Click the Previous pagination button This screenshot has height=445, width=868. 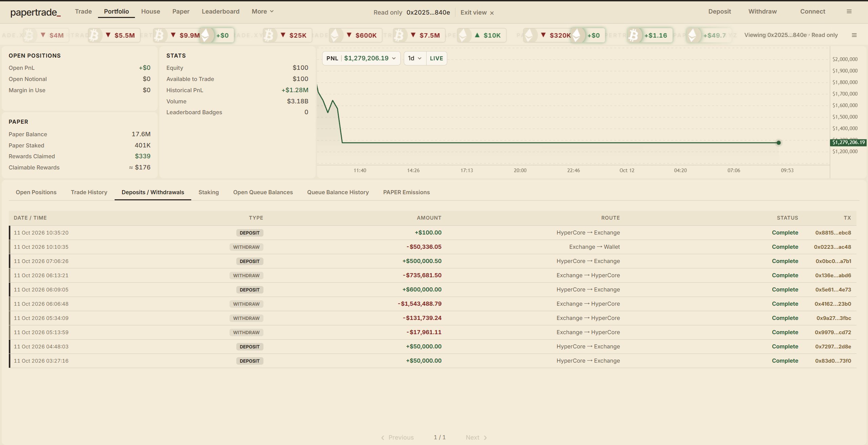(x=397, y=438)
